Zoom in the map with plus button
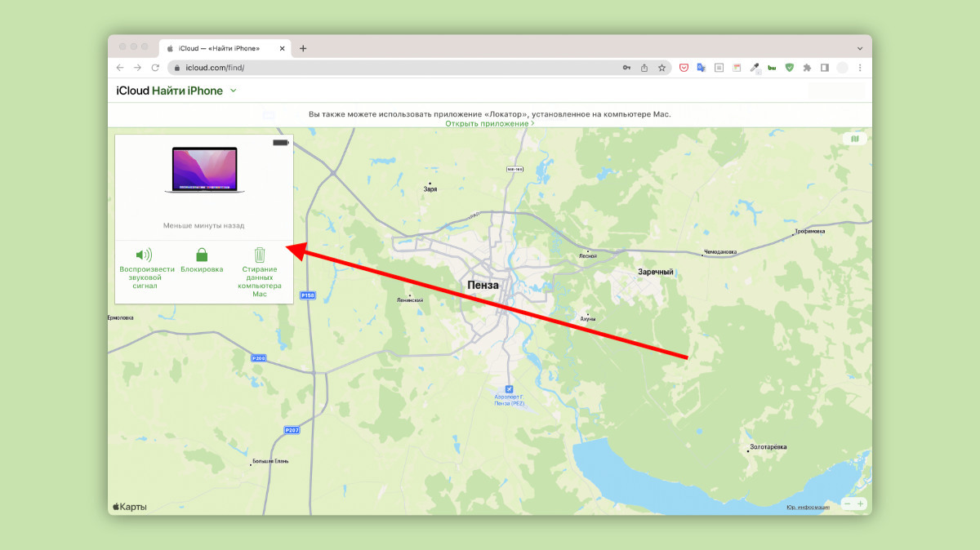This screenshot has height=550, width=980. tap(860, 504)
